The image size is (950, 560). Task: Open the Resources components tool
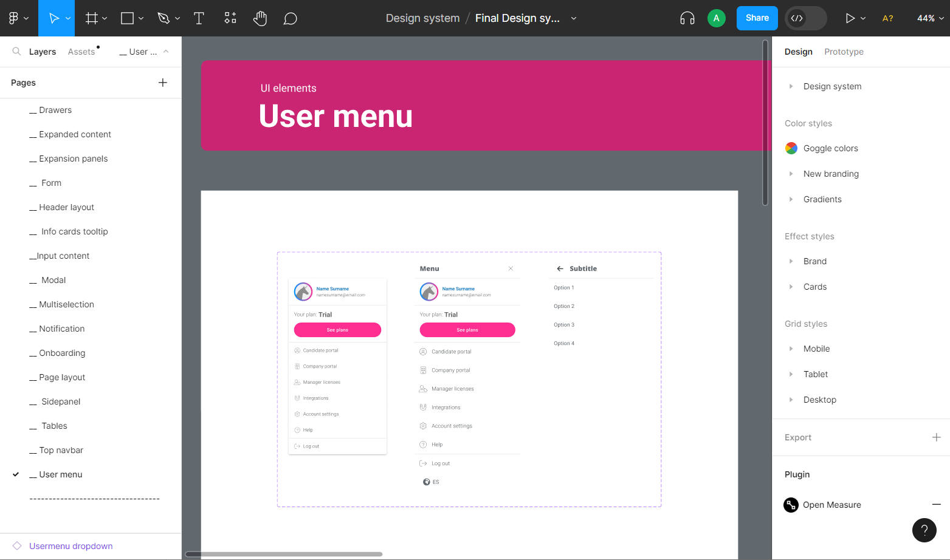230,18
